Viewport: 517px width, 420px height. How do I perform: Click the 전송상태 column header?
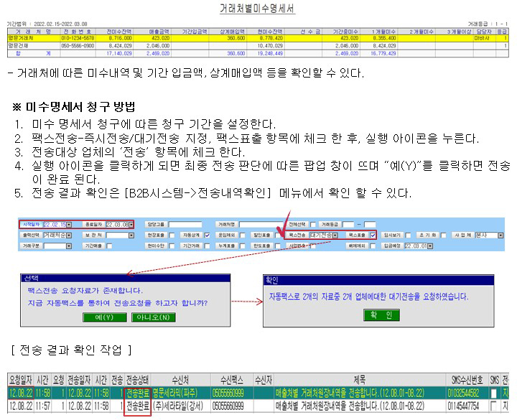[x=137, y=380]
